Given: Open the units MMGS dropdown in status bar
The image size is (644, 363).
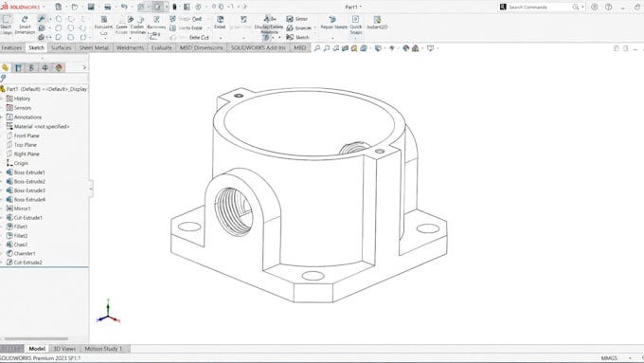Looking at the screenshot, I should (x=630, y=358).
